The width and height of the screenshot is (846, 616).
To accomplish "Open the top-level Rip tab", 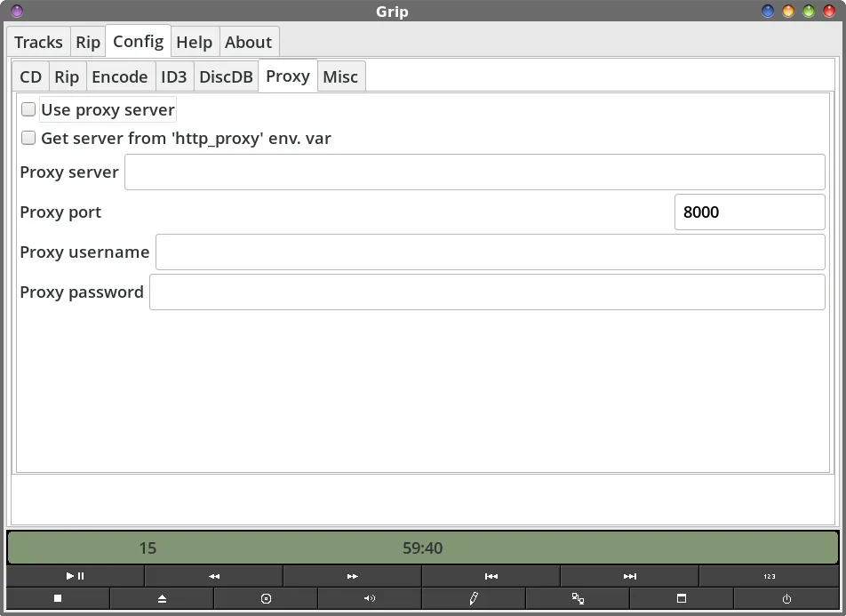I will pos(88,42).
